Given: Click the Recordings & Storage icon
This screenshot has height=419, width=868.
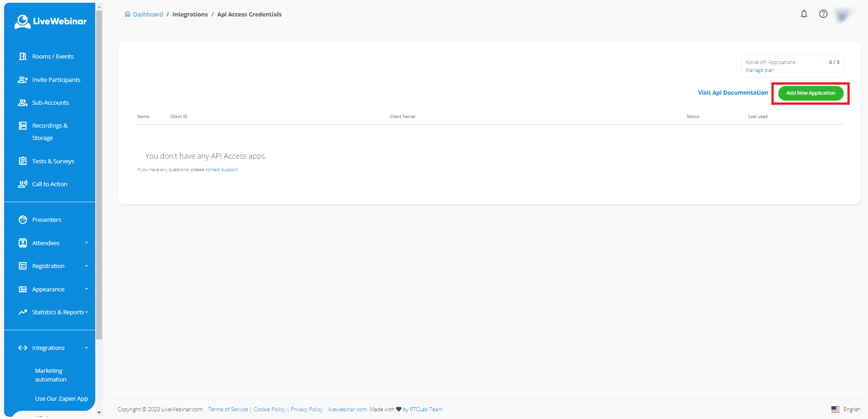Looking at the screenshot, I should tap(22, 126).
